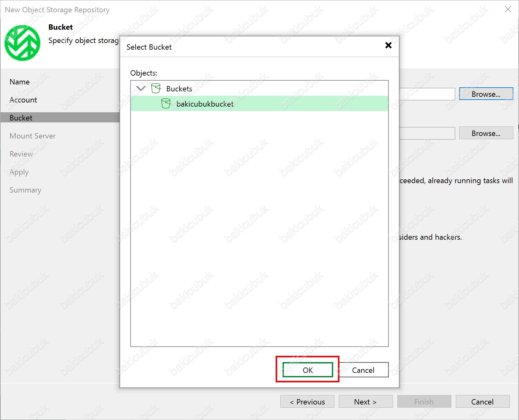Click the bakicubukbucket bucket icon

(x=166, y=104)
